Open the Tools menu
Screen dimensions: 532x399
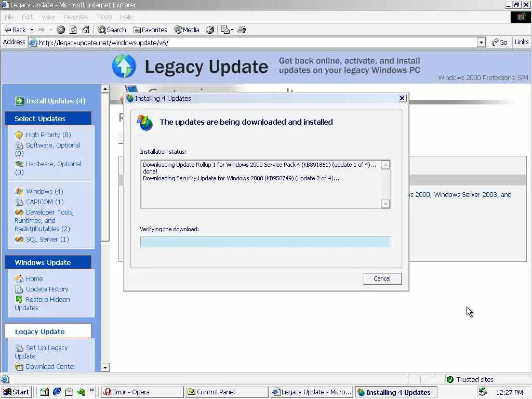(x=104, y=17)
